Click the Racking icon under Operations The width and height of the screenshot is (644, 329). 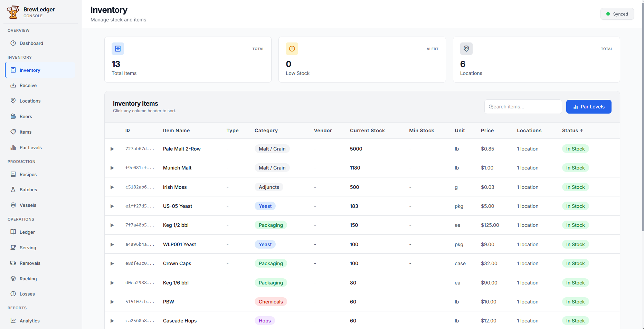click(x=13, y=279)
